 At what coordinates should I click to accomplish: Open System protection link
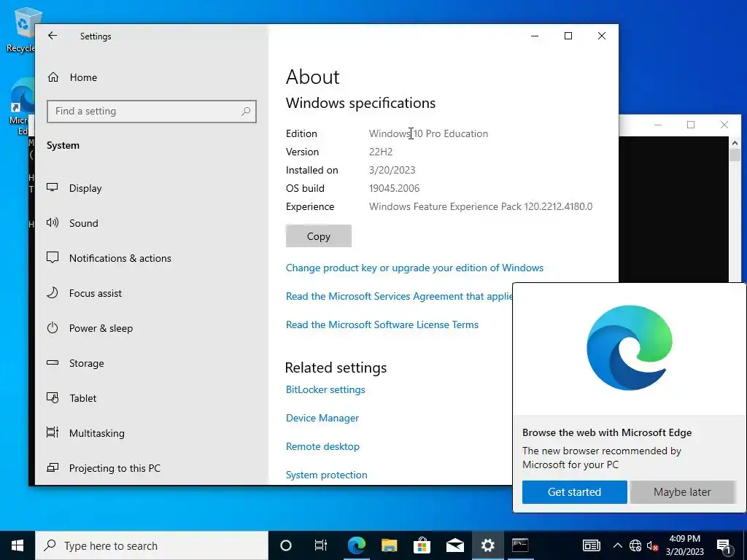click(326, 475)
